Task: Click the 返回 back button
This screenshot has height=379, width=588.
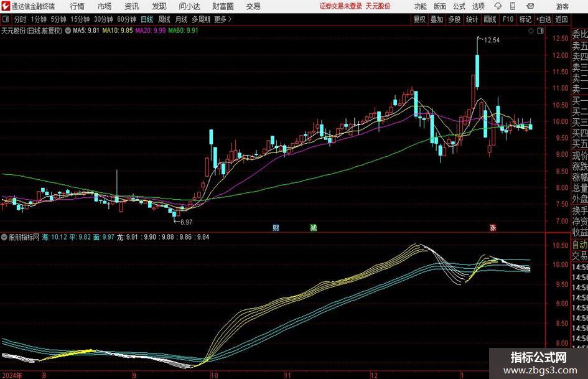Action: point(561,19)
